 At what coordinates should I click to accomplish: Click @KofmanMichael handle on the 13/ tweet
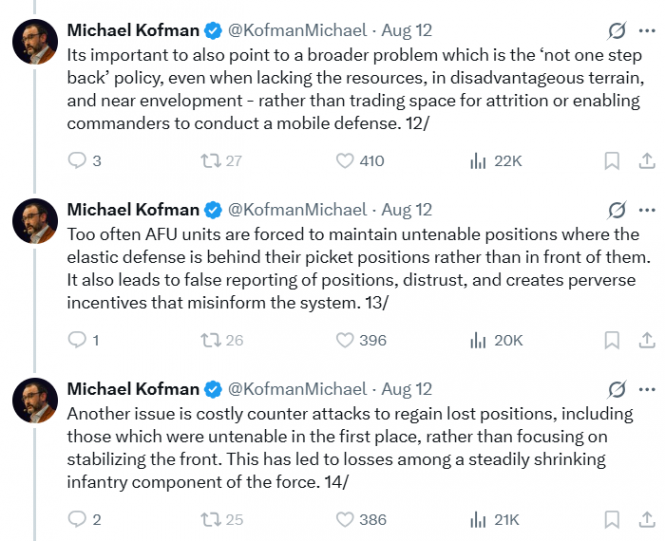coord(297,210)
